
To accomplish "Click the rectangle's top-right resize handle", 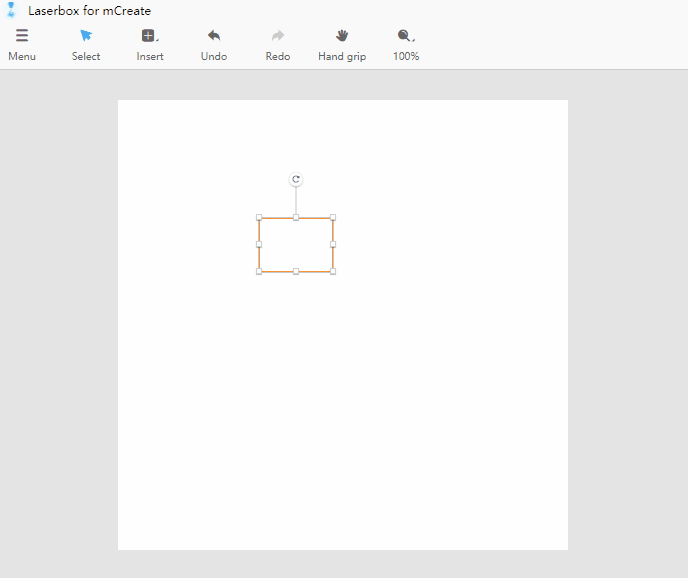I will (x=333, y=217).
